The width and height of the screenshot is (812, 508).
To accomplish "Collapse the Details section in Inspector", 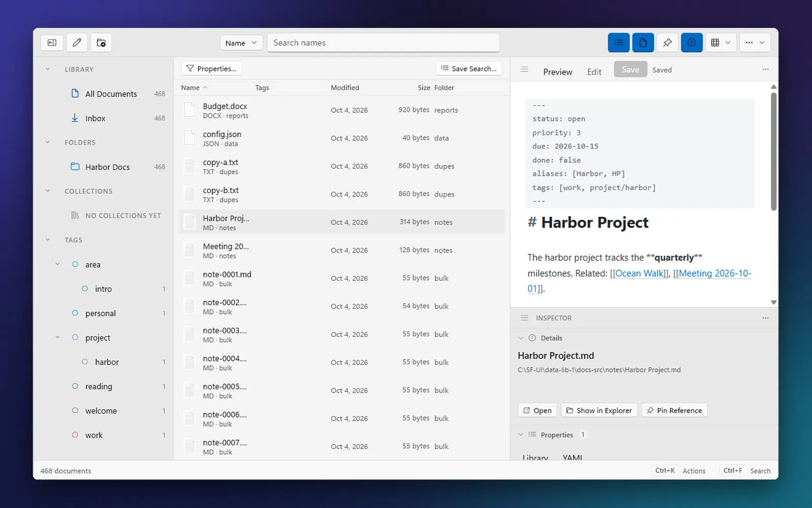I will [x=521, y=338].
